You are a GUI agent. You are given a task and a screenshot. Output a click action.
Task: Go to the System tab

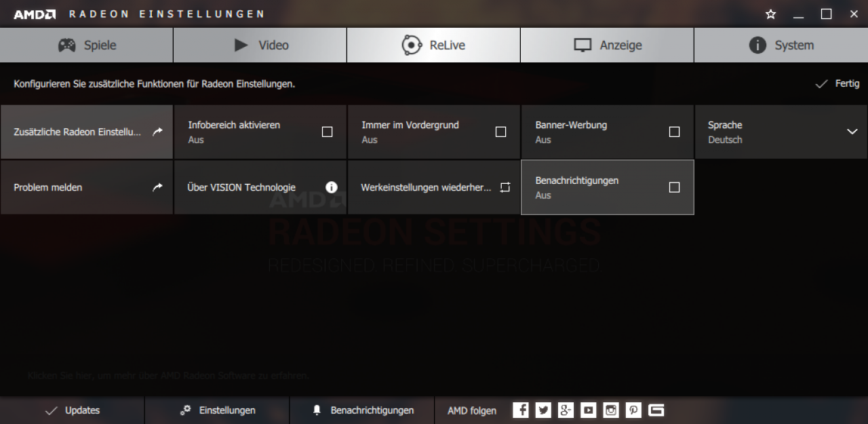tap(781, 45)
